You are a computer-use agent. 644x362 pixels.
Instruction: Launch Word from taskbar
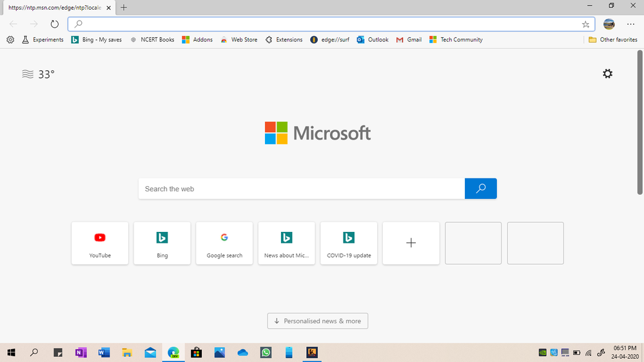(104, 352)
